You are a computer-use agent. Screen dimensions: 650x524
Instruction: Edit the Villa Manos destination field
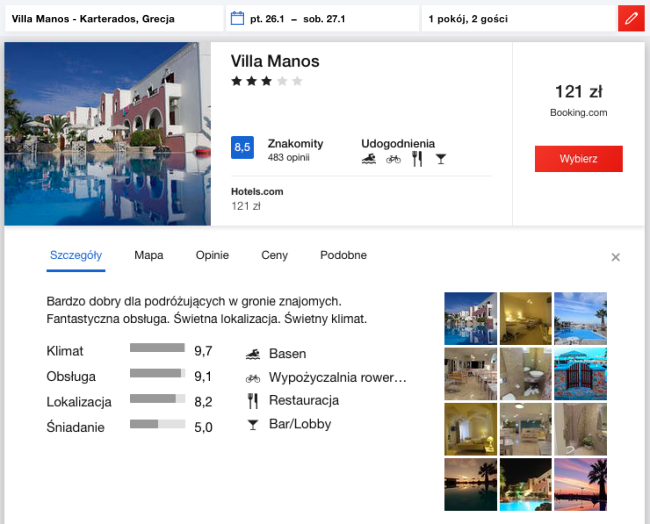tap(114, 19)
